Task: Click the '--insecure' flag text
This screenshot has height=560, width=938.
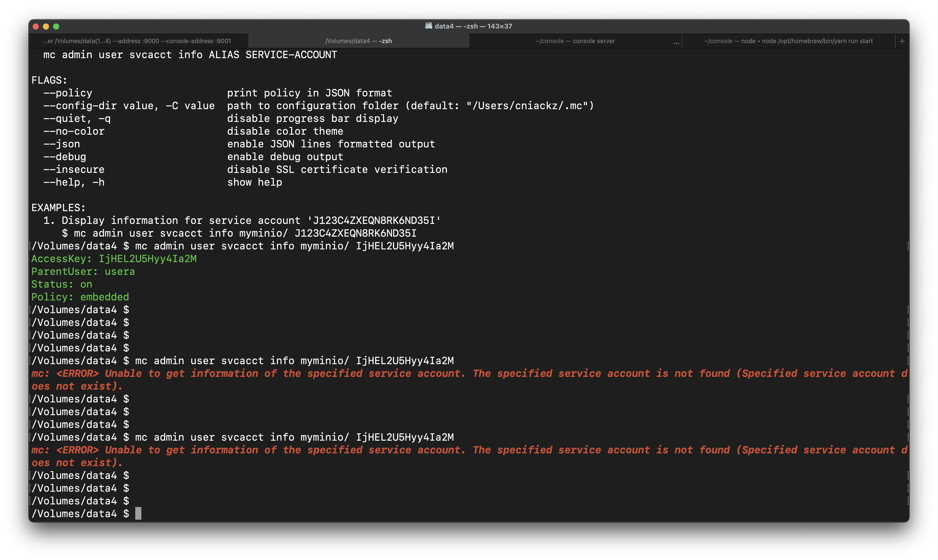Action: tap(74, 169)
